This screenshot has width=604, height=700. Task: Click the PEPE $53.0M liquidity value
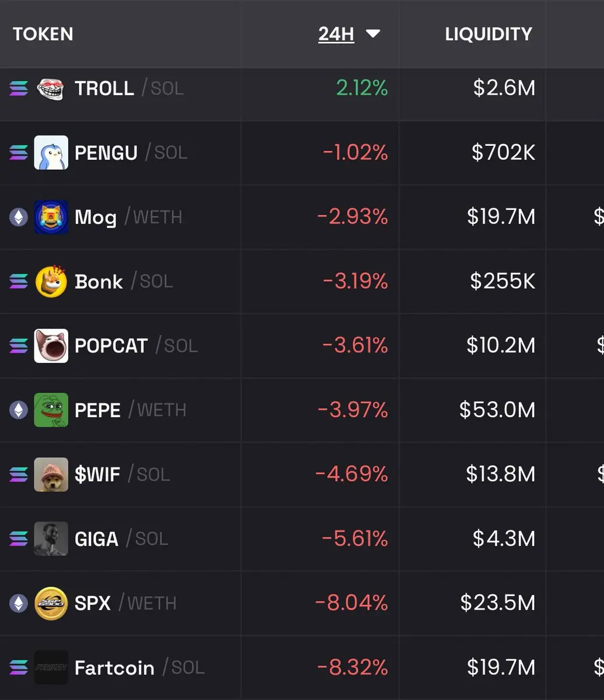point(497,410)
